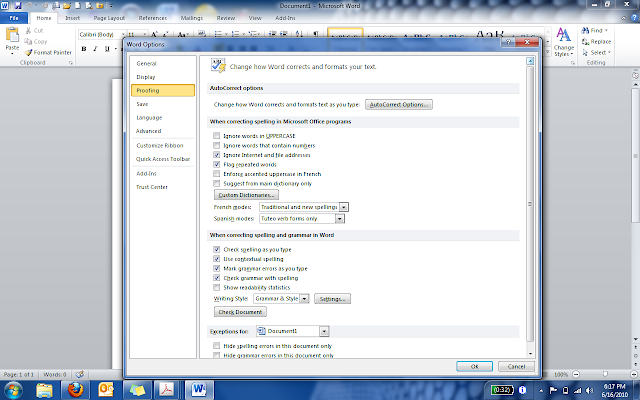This screenshot has width=640, height=400.
Task: Enable Enforce accented uppercase in French
Action: pos(216,174)
